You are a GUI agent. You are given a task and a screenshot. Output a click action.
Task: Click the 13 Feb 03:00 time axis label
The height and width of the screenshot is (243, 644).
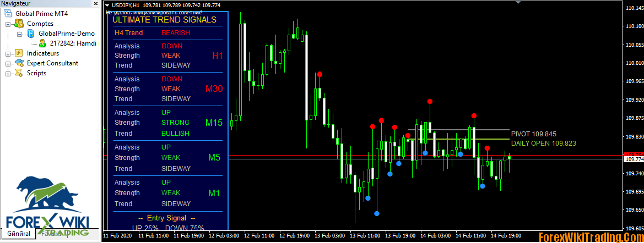click(331, 236)
